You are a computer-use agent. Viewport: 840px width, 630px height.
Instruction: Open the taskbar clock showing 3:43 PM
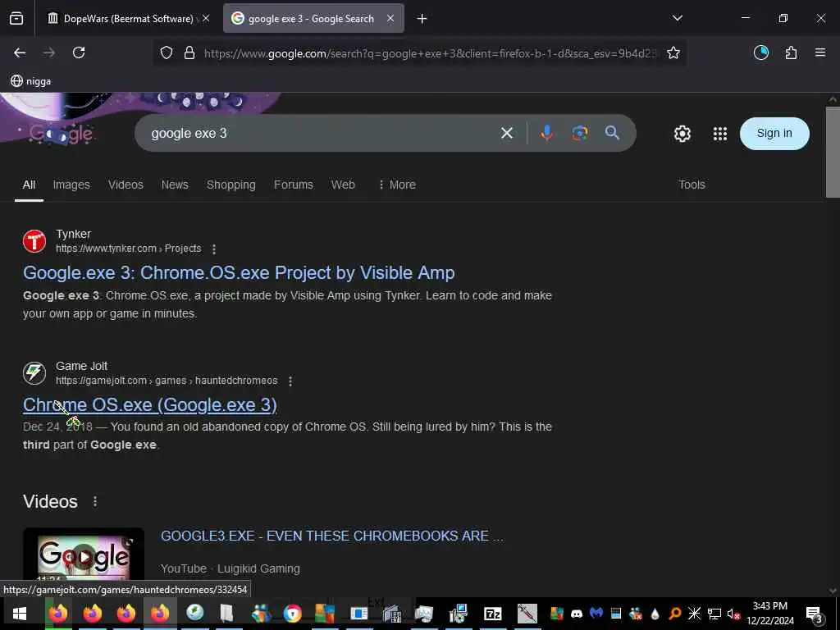tap(770, 614)
